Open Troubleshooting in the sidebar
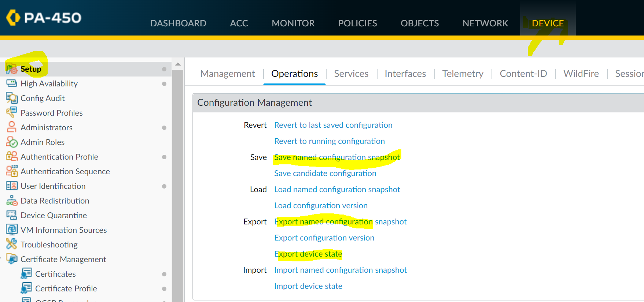644x302 pixels. click(x=49, y=245)
